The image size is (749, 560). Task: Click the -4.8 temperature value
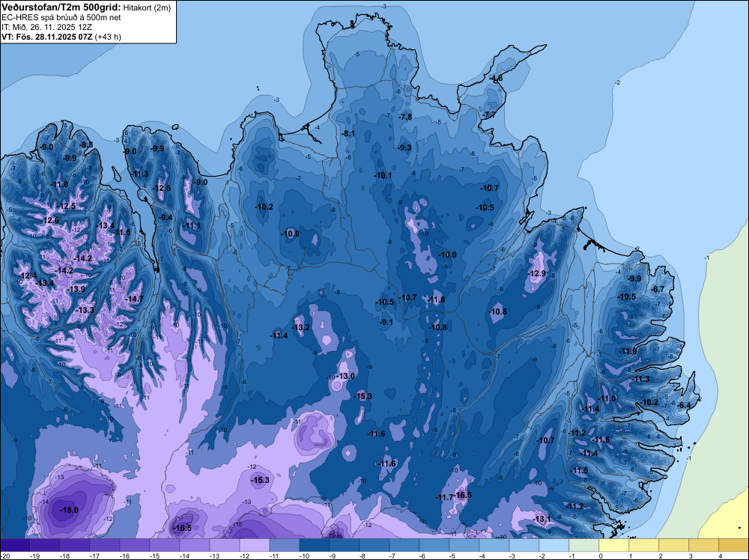click(496, 78)
